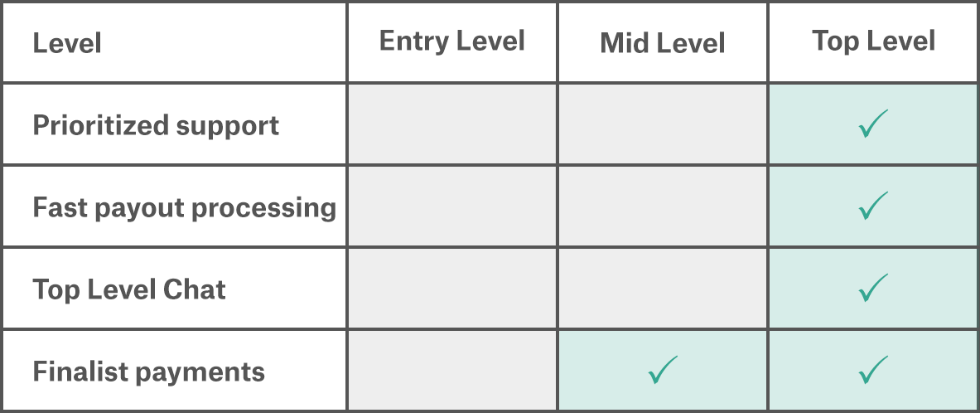Click the Finalist payments Top Level checkmark
The height and width of the screenshot is (413, 980).
coord(873,370)
